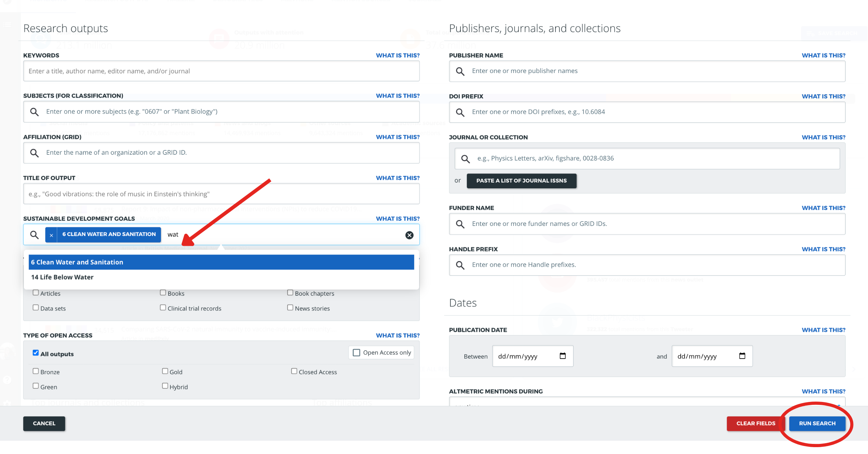Image resolution: width=868 pixels, height=454 pixels.
Task: Click the magnifier icon in Publisher Name field
Action: pos(460,71)
